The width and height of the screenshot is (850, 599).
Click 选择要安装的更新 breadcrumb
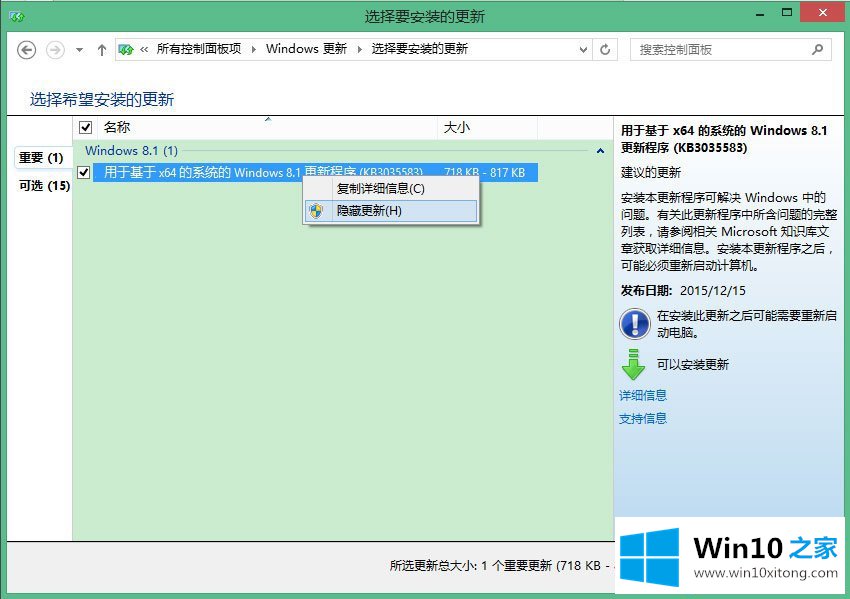(420, 49)
